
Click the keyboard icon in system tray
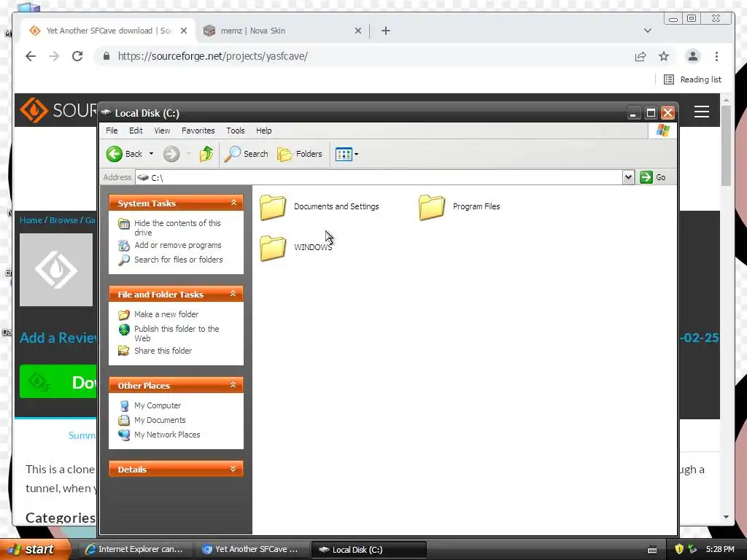(652, 550)
